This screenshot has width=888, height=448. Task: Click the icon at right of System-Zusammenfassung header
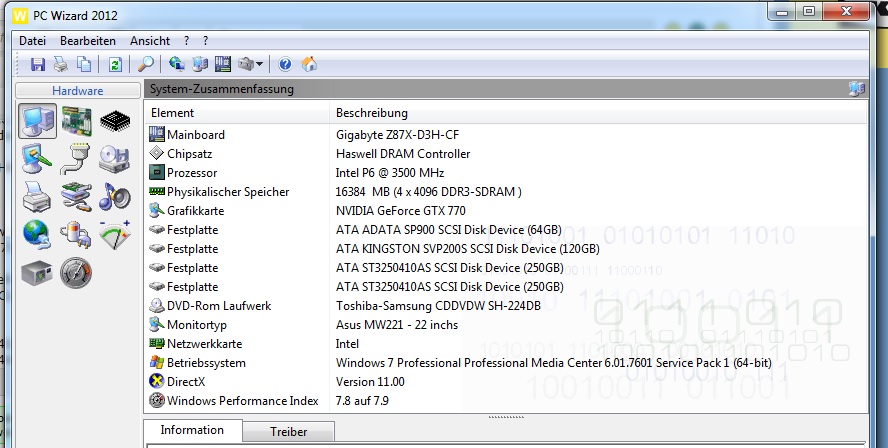[857, 89]
